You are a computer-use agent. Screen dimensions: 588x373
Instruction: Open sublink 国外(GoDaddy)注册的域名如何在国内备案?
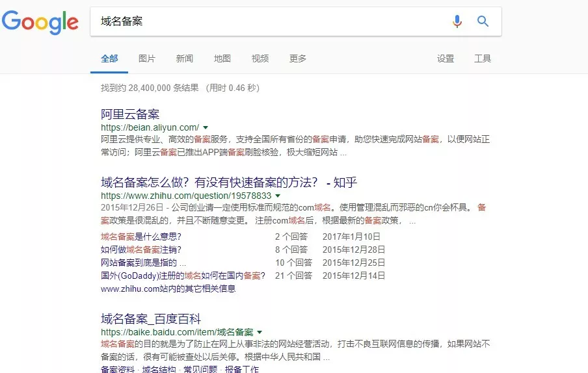pos(183,276)
